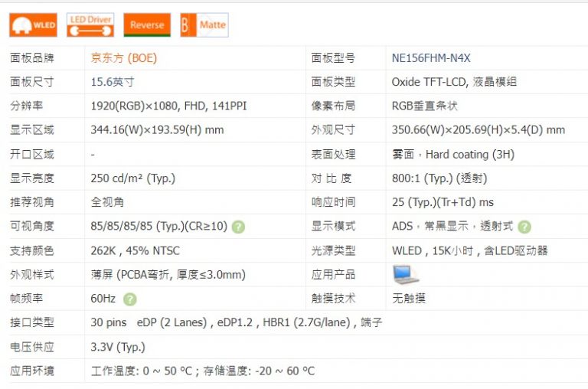
Task: Click the Reverse badge icon
Action: coord(147,25)
